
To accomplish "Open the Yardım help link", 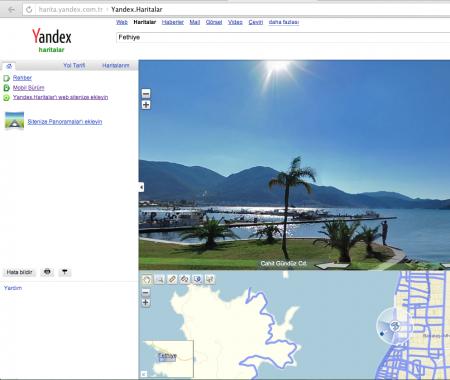I will point(13,288).
